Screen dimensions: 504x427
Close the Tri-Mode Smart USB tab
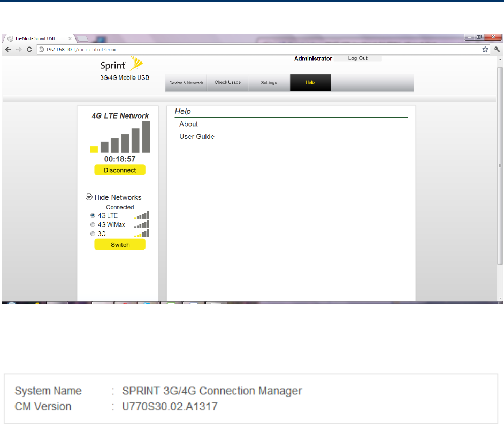[70, 38]
